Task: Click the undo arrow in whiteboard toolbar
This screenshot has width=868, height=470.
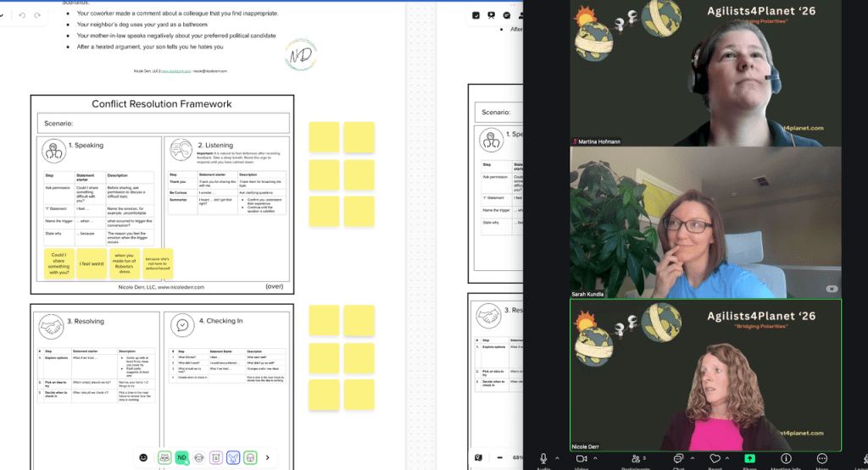Action: (x=22, y=15)
